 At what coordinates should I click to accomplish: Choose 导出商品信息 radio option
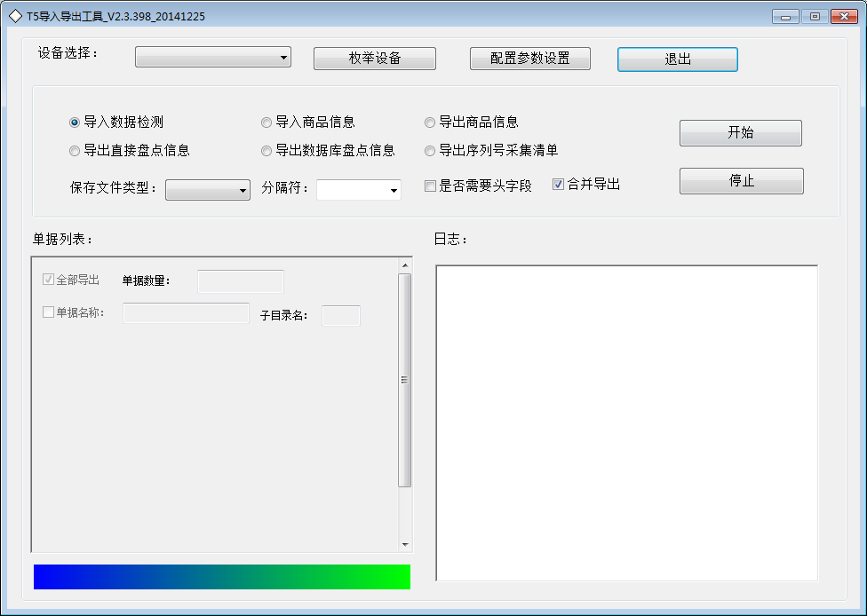[x=430, y=122]
